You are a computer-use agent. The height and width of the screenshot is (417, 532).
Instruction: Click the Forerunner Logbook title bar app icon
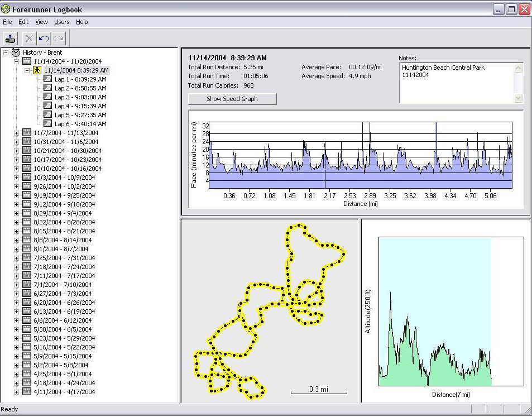6,9
